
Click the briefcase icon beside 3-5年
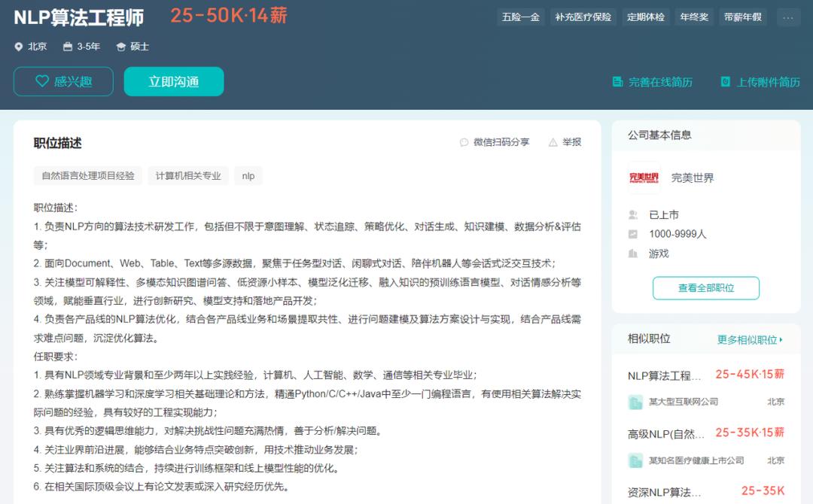(x=68, y=47)
